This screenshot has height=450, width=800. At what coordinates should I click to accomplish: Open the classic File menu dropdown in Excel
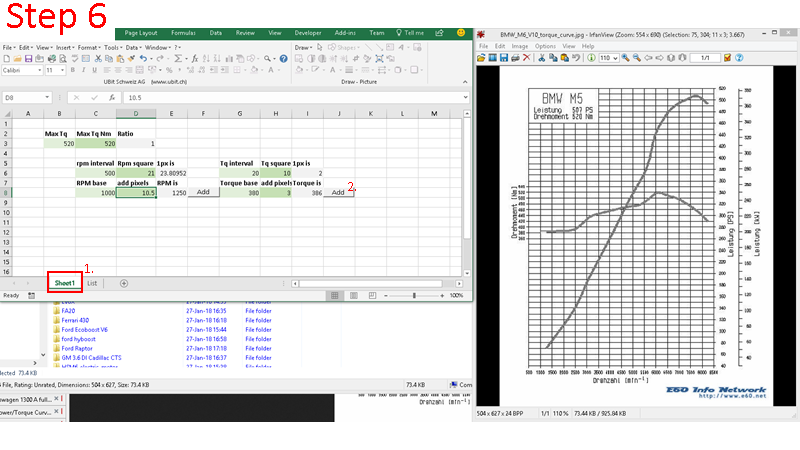[9, 47]
